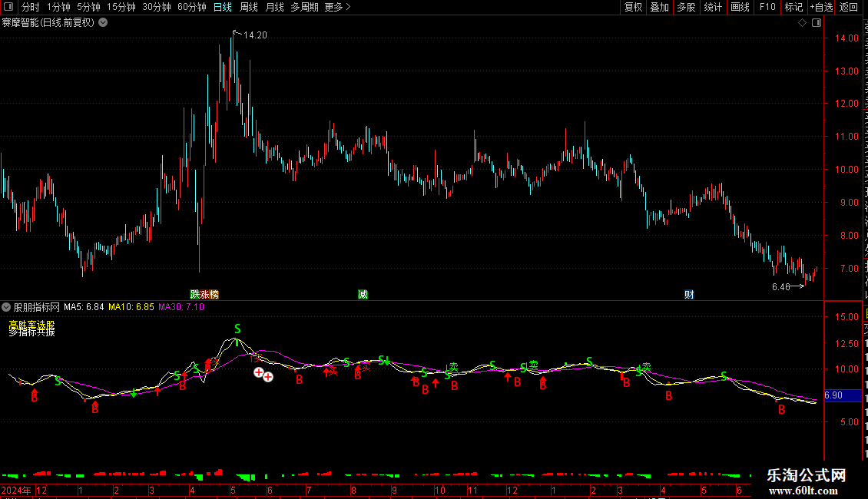Open 多周期 multi-period view

pyautogui.click(x=304, y=7)
